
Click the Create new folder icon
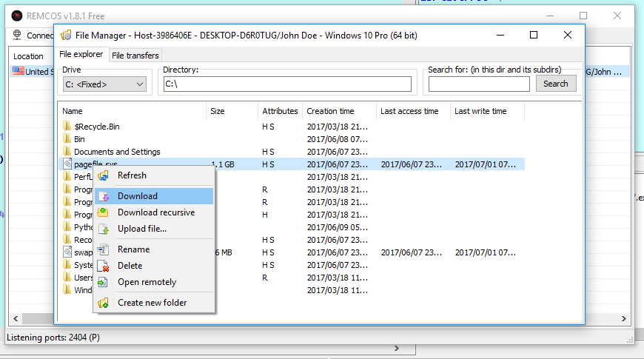(103, 303)
